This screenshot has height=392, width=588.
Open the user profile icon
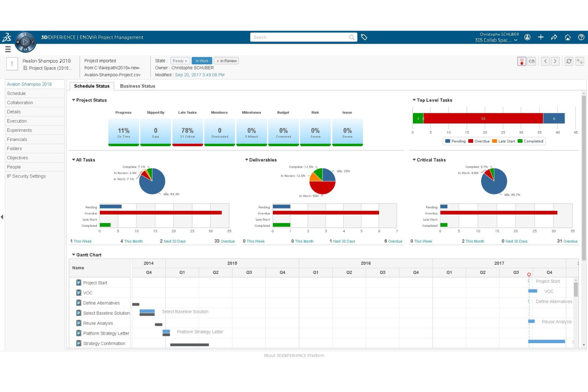point(527,37)
